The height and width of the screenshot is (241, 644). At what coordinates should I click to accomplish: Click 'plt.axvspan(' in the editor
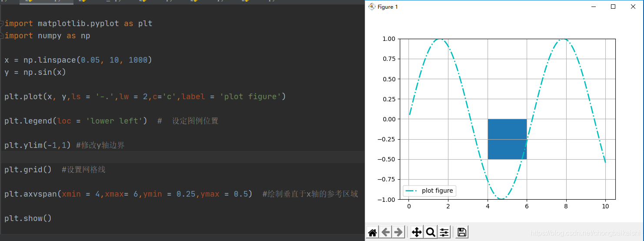[x=33, y=194]
